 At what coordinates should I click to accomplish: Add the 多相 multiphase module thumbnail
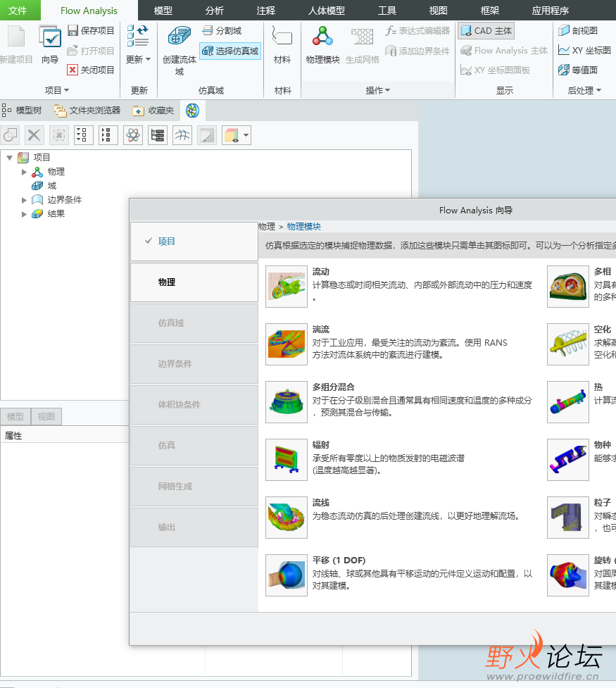(x=567, y=287)
